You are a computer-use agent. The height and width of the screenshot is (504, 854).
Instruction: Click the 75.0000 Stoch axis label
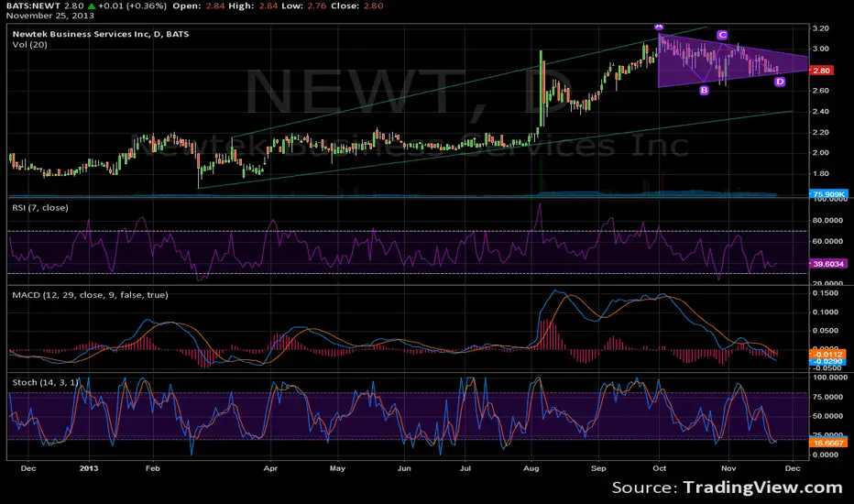(x=827, y=397)
